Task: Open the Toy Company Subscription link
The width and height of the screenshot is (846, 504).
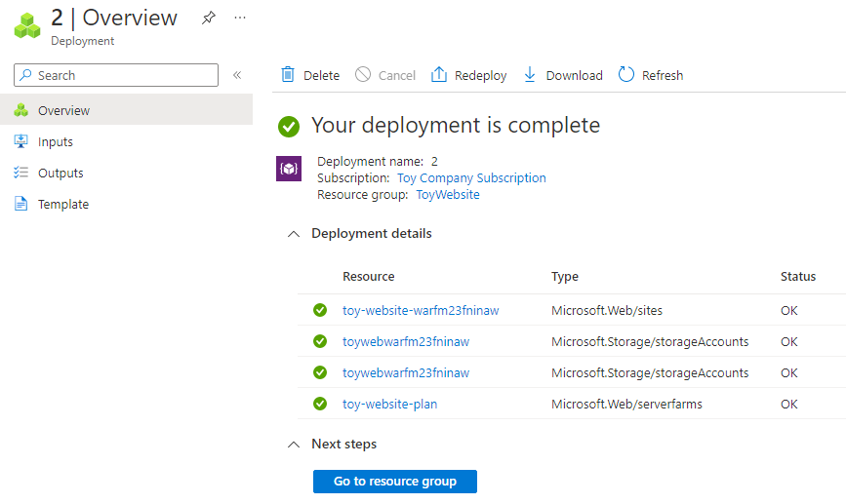Action: pyautogui.click(x=471, y=177)
